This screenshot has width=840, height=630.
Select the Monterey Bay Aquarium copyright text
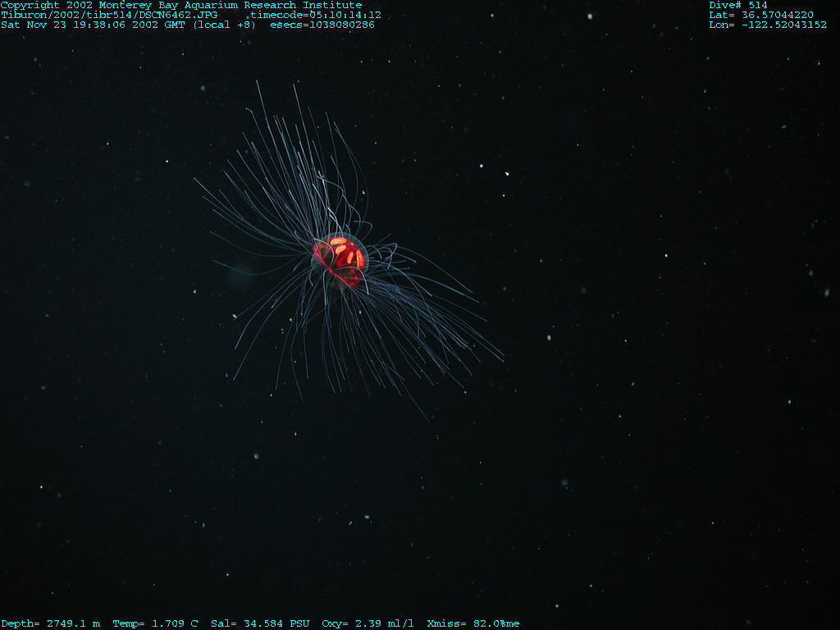click(180, 5)
